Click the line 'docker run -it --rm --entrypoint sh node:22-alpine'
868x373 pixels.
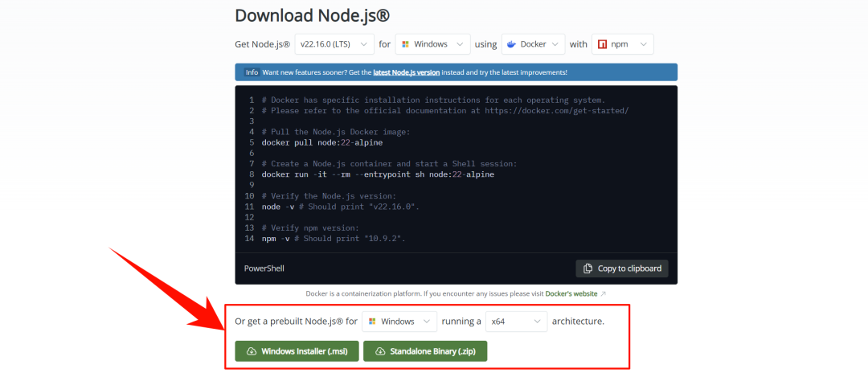[378, 174]
